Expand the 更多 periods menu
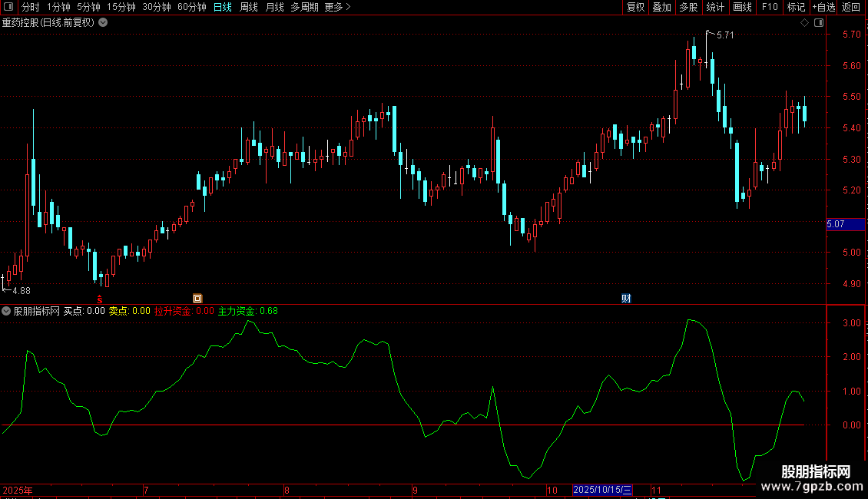Viewport: 868px width, 499px height. click(x=337, y=7)
